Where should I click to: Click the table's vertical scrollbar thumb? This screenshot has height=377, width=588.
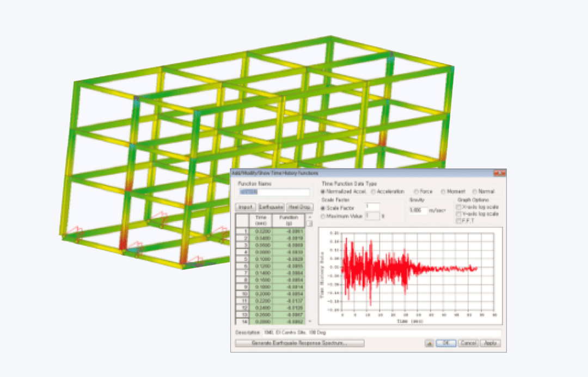(x=310, y=224)
